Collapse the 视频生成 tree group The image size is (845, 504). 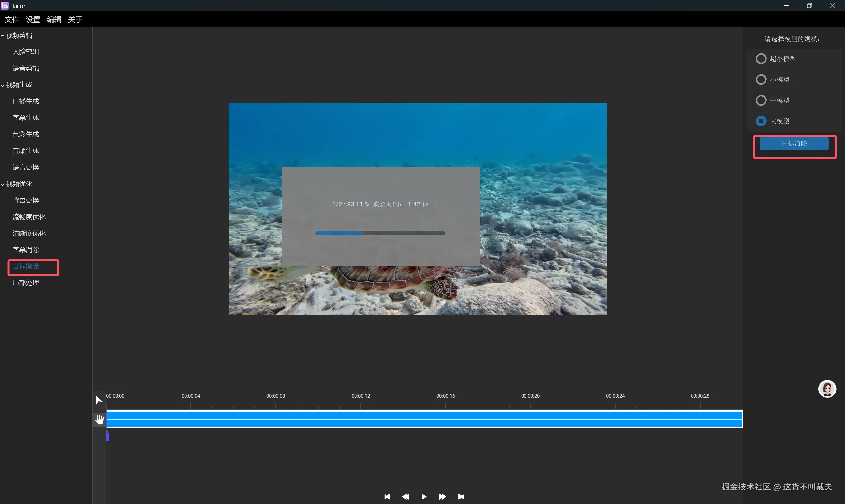click(x=2, y=85)
